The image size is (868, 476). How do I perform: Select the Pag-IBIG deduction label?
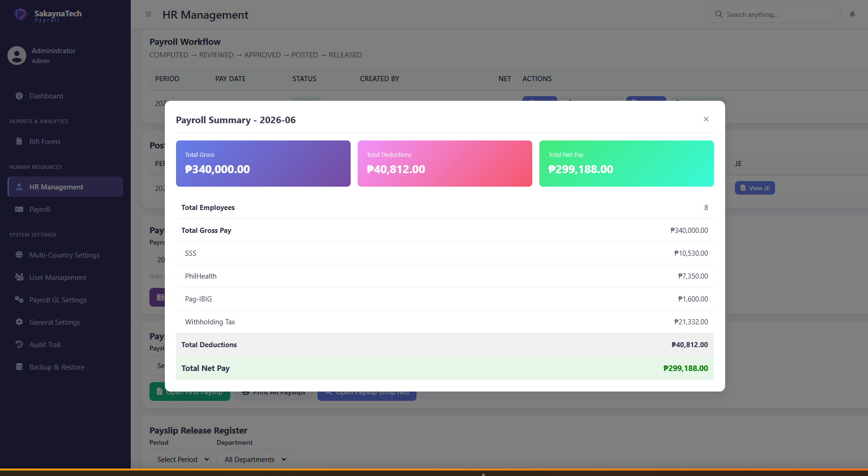tap(198, 299)
